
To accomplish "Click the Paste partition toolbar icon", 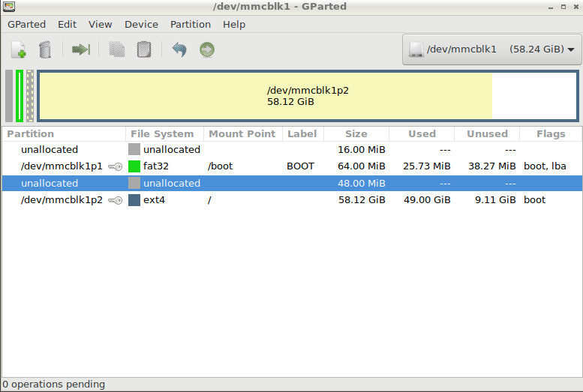I will pos(144,50).
